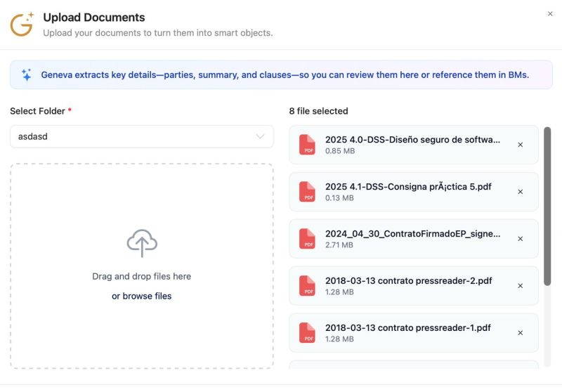Remove file contrato pressreader-2.pdf
The width and height of the screenshot is (562, 392).
click(x=521, y=286)
